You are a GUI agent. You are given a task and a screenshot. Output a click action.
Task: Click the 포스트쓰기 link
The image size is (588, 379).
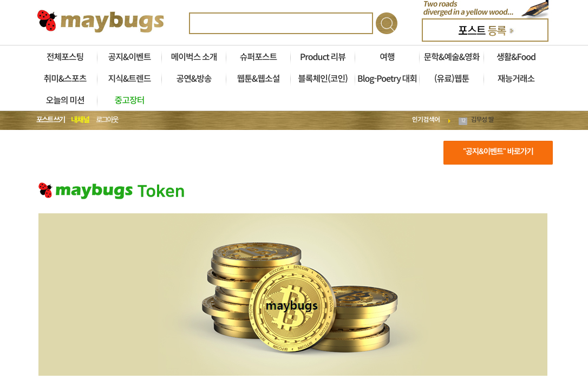pyautogui.click(x=51, y=120)
